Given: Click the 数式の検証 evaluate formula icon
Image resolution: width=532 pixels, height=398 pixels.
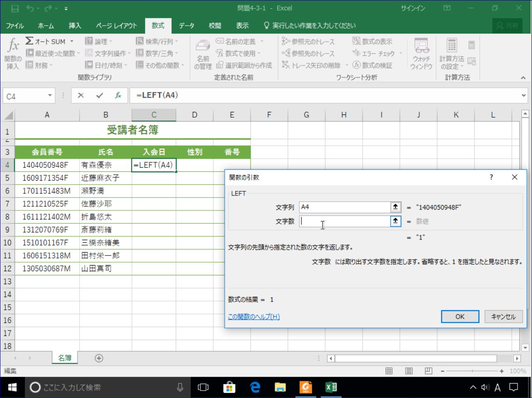Looking at the screenshot, I should coord(374,65).
